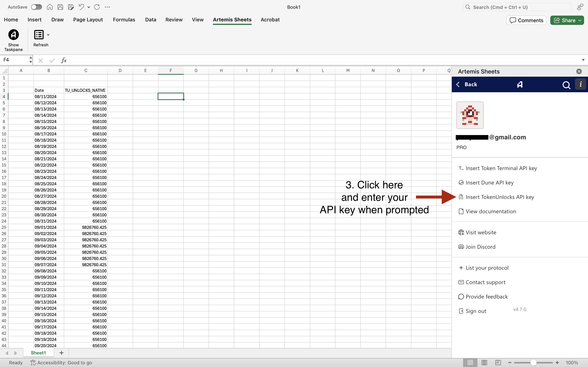This screenshot has width=588, height=367.
Task: Open search magnifier in Artemis panel
Action: click(566, 85)
